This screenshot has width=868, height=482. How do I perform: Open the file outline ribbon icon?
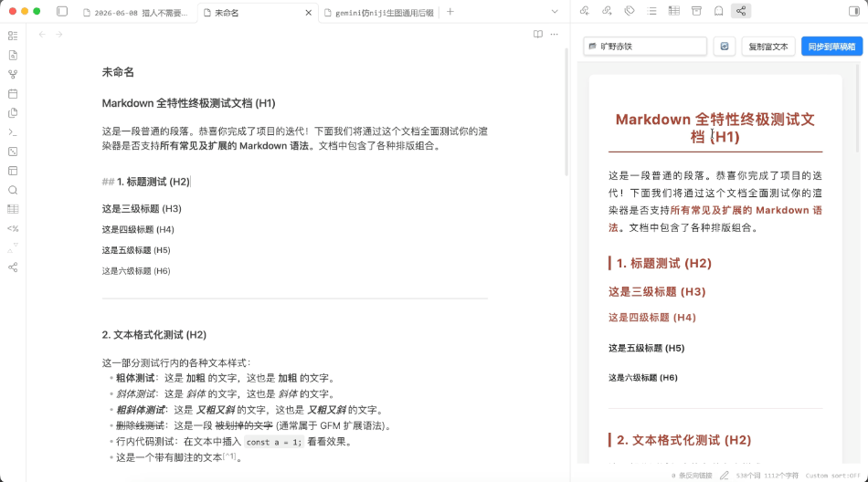pyautogui.click(x=13, y=36)
